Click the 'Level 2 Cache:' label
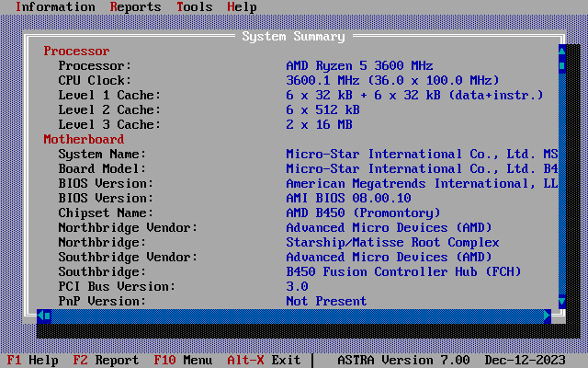Image resolution: width=588 pixels, height=368 pixels. click(109, 109)
